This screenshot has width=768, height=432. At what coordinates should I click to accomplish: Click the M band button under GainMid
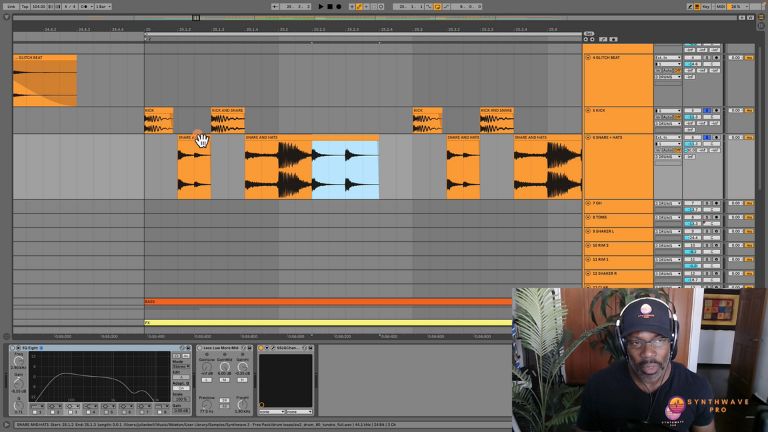(224, 380)
